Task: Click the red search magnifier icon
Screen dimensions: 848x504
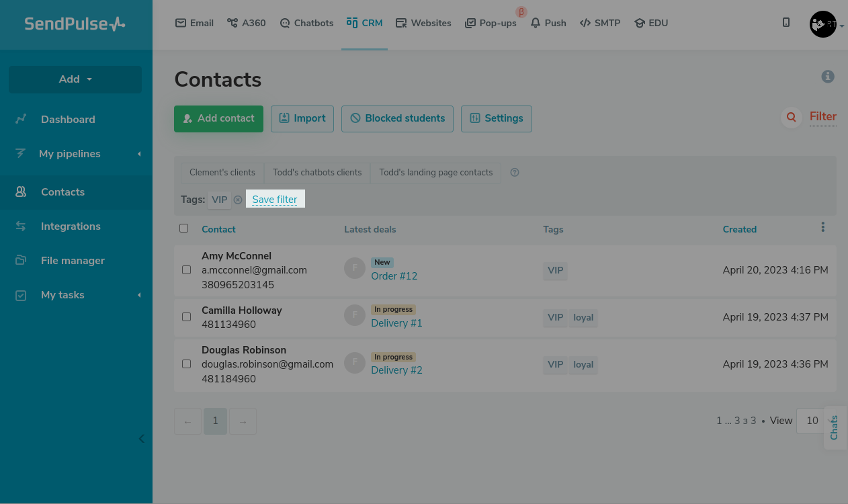Action: click(792, 118)
